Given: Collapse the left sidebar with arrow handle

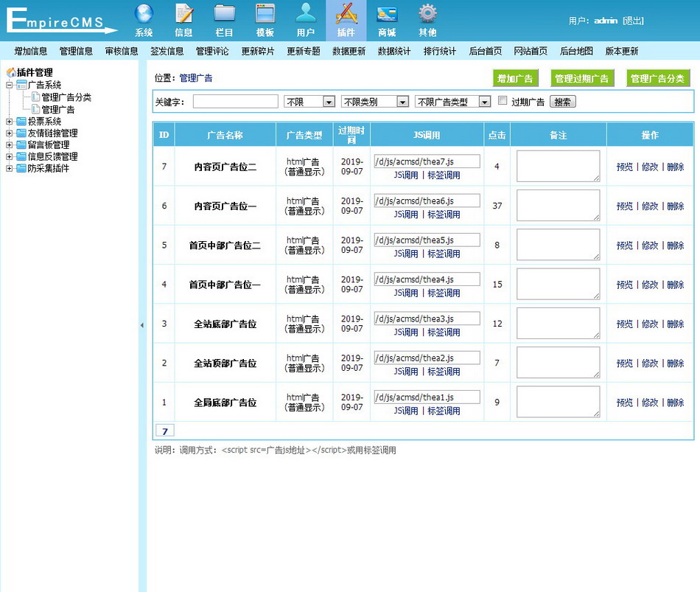Looking at the screenshot, I should coord(142,325).
